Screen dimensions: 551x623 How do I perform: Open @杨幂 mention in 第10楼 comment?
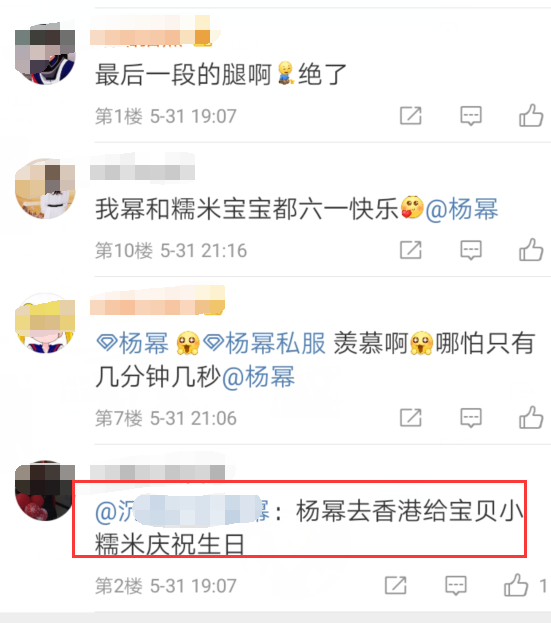[462, 209]
